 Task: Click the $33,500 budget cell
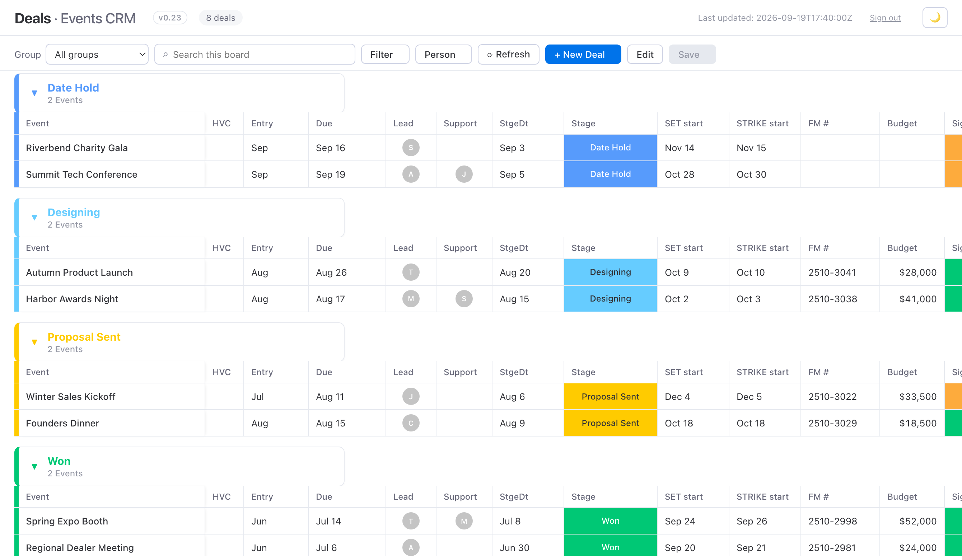point(912,397)
